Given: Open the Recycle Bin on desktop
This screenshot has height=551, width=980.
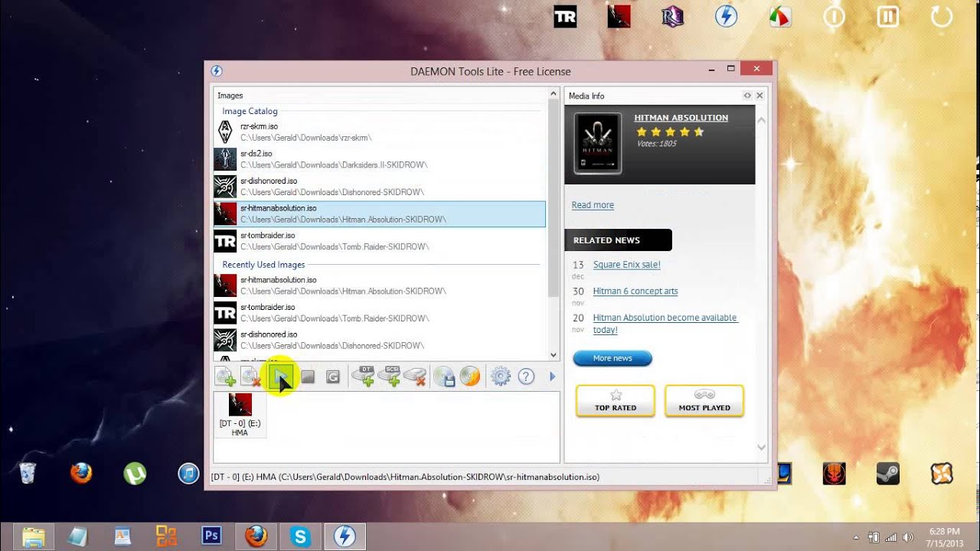Looking at the screenshot, I should (28, 473).
